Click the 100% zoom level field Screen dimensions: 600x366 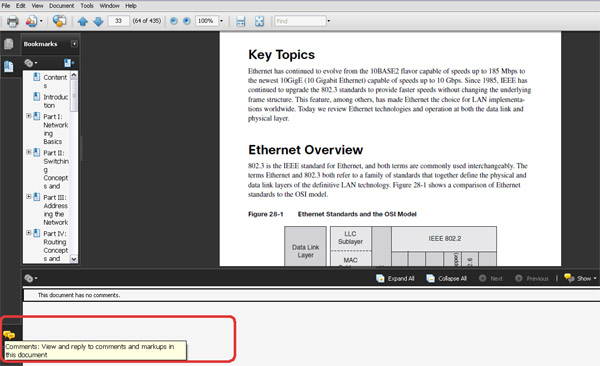pos(207,21)
